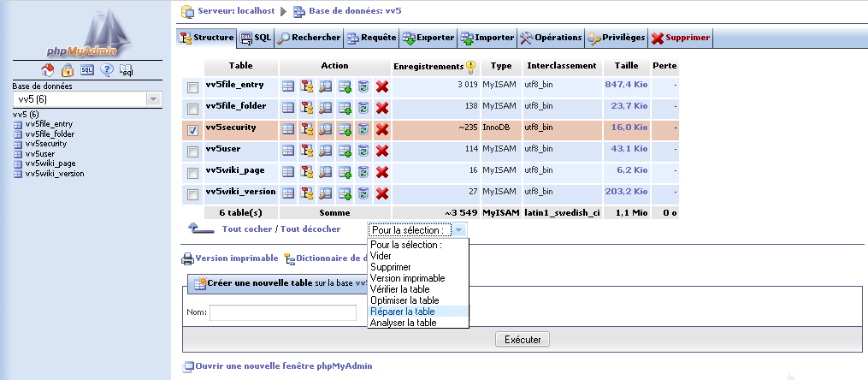868x380 pixels.
Task: Click the red drop icon for vv5security
Action: pos(382,129)
